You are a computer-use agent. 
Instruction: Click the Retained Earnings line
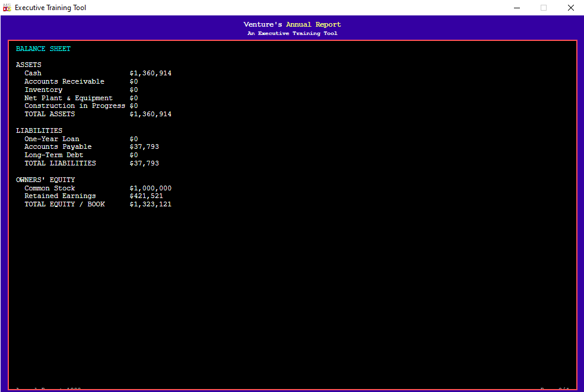94,196
